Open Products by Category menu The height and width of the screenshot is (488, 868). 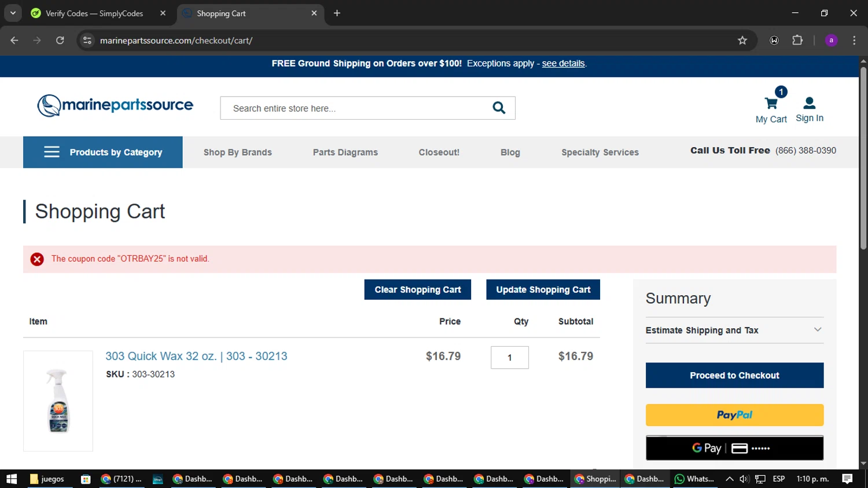pyautogui.click(x=103, y=152)
